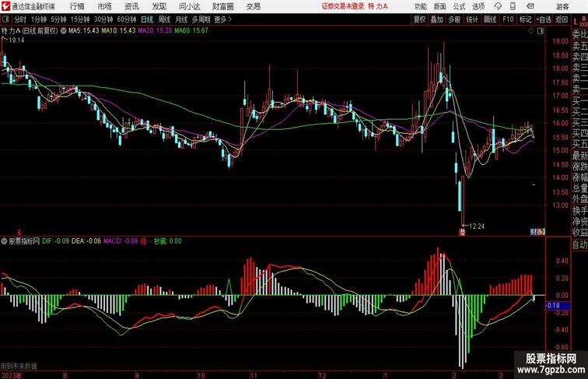The height and width of the screenshot is (379, 588).
Task: Open the 公式 menu
Action: (x=460, y=6)
